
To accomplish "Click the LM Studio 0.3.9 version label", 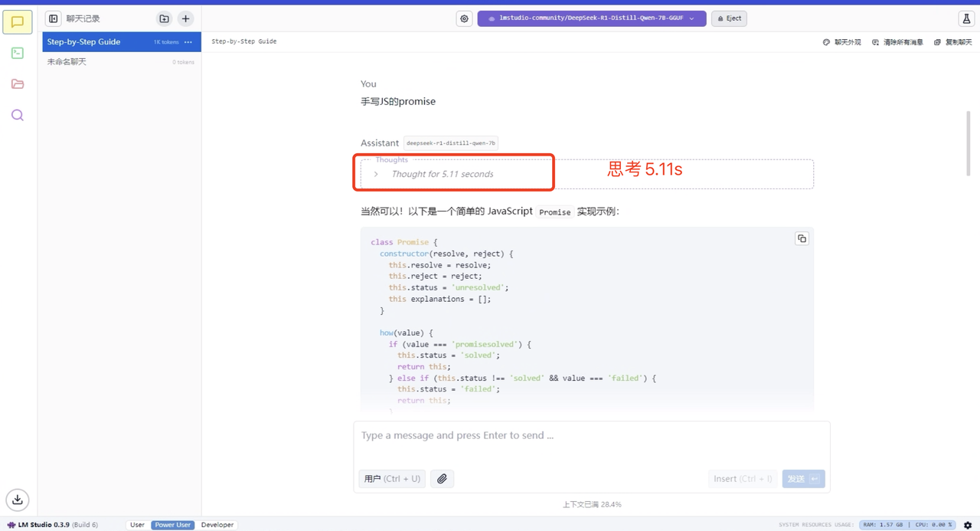I will coord(52,525).
